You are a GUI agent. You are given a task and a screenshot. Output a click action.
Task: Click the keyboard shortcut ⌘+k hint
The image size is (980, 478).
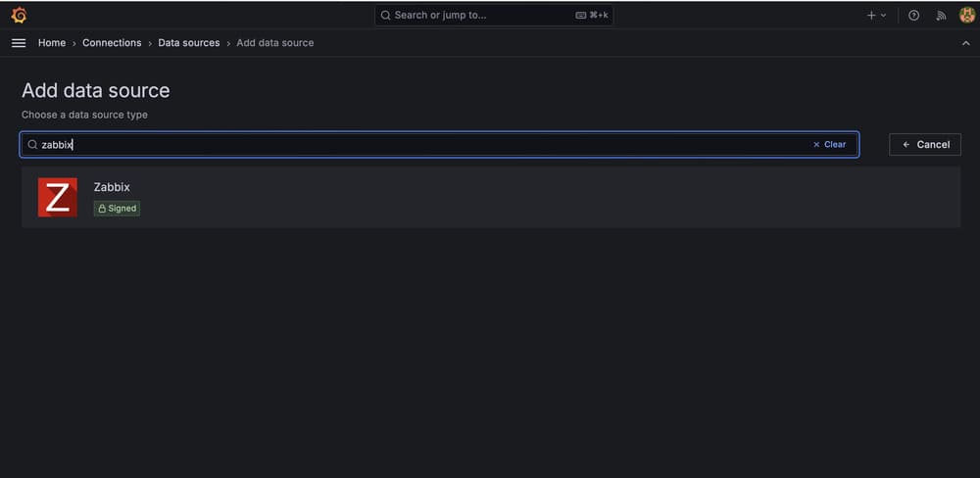coord(592,16)
